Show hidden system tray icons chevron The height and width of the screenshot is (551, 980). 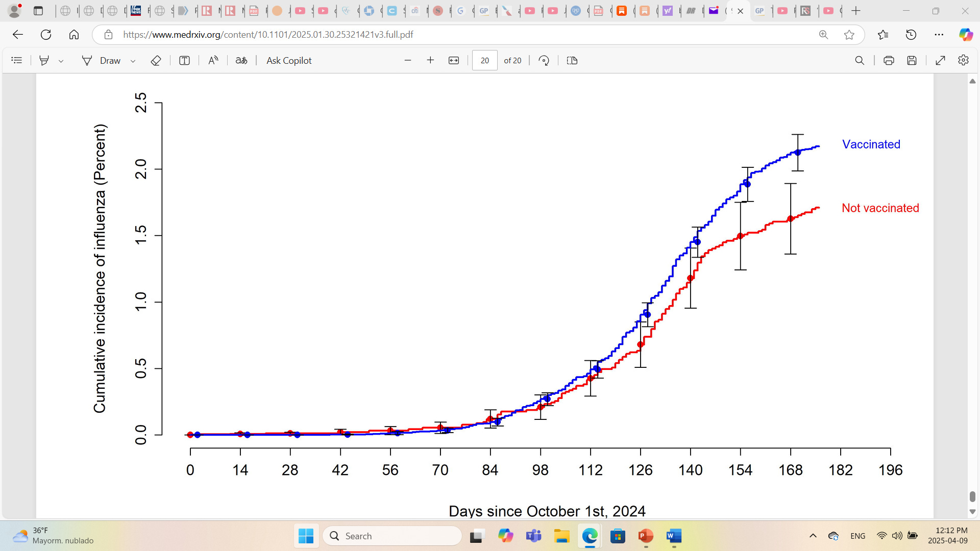tap(813, 536)
